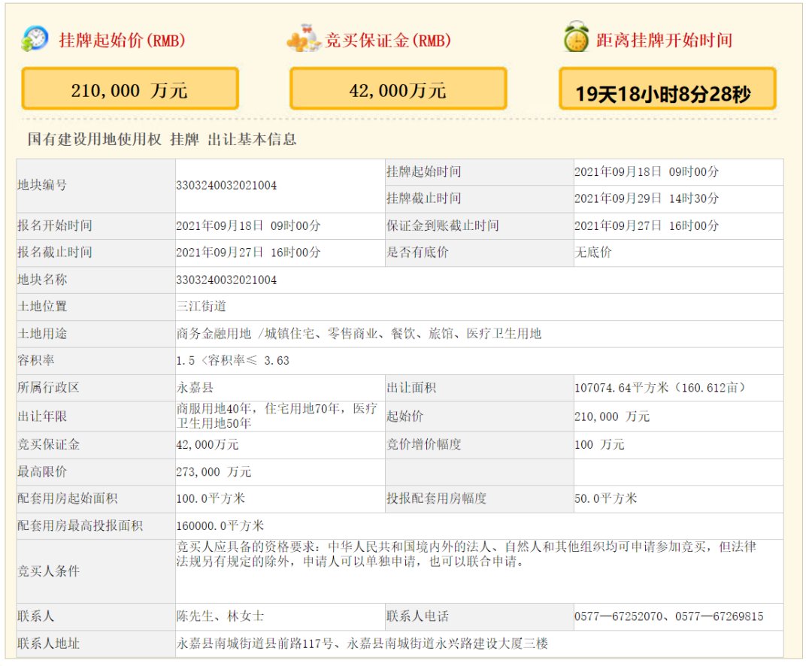Click 2021年09月18日 09时00分 next to 报名开始时间
This screenshot has height=666, width=812.
(248, 226)
